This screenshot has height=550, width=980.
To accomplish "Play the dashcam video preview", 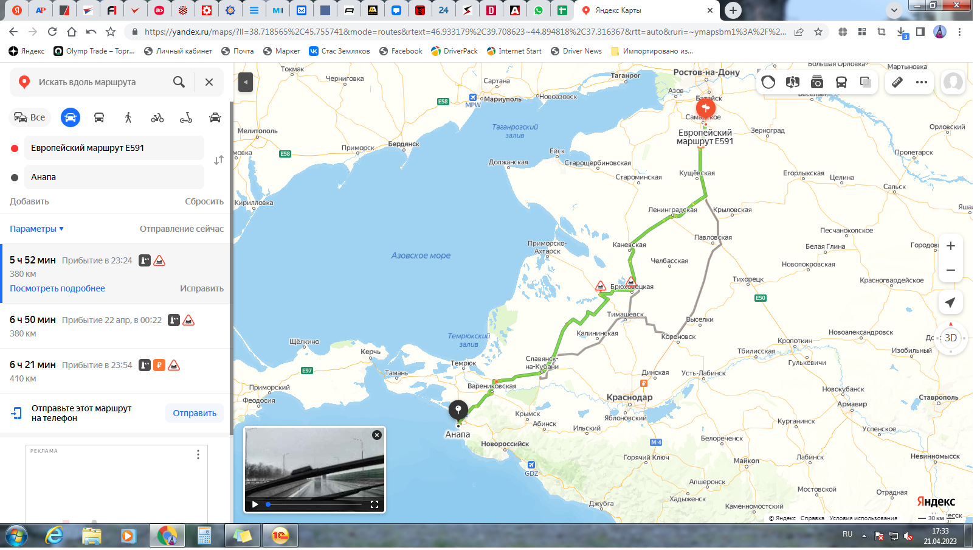I will pyautogui.click(x=255, y=504).
